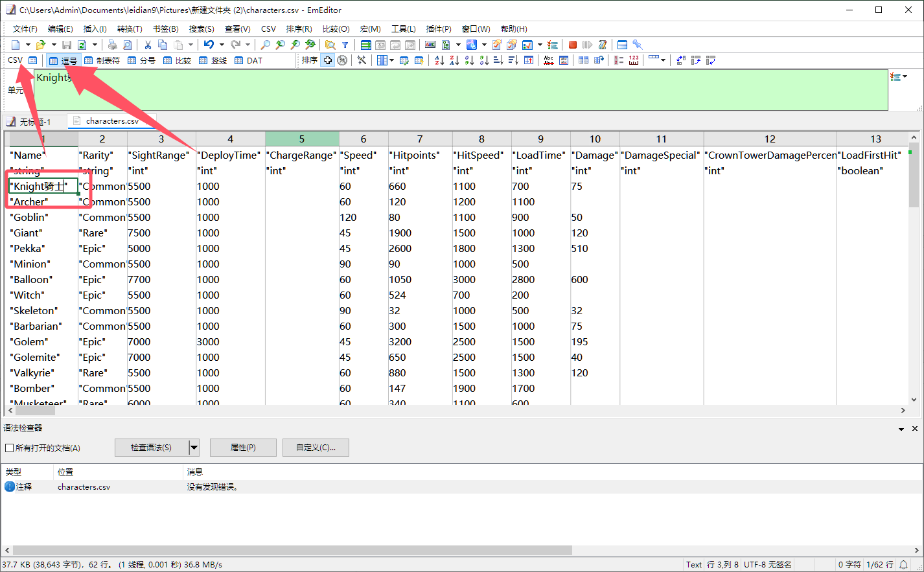The width and height of the screenshot is (924, 572).
Task: Click the red Record macro icon
Action: click(573, 45)
